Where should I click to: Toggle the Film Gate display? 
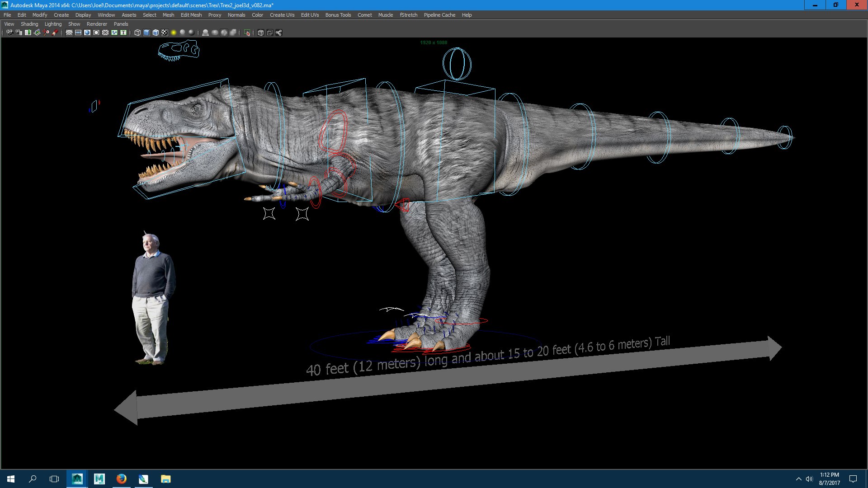(78, 33)
